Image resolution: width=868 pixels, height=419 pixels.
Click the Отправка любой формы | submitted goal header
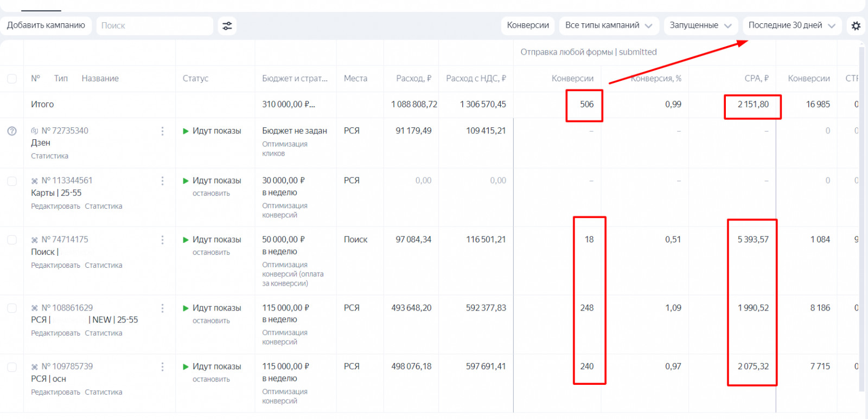(589, 52)
